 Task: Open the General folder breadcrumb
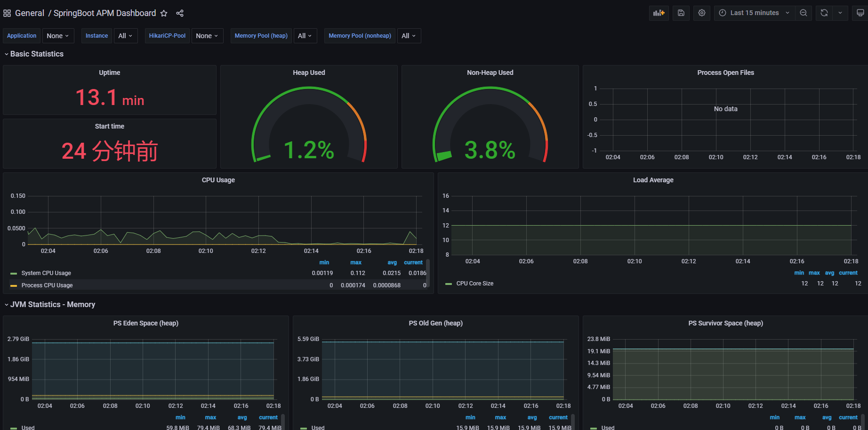[30, 13]
